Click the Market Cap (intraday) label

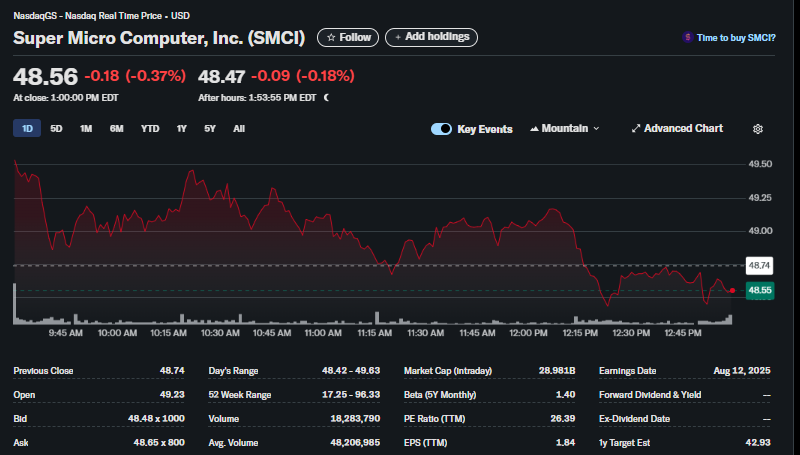coord(448,371)
